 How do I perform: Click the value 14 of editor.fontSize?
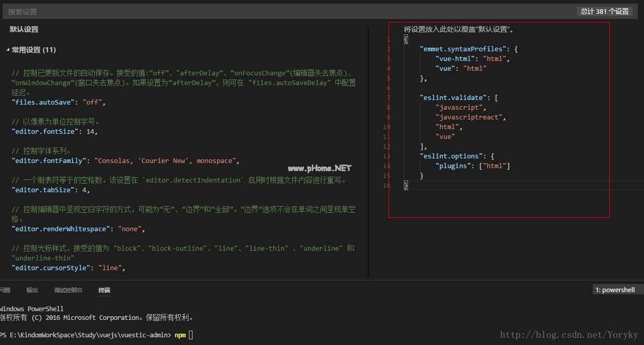coord(90,131)
